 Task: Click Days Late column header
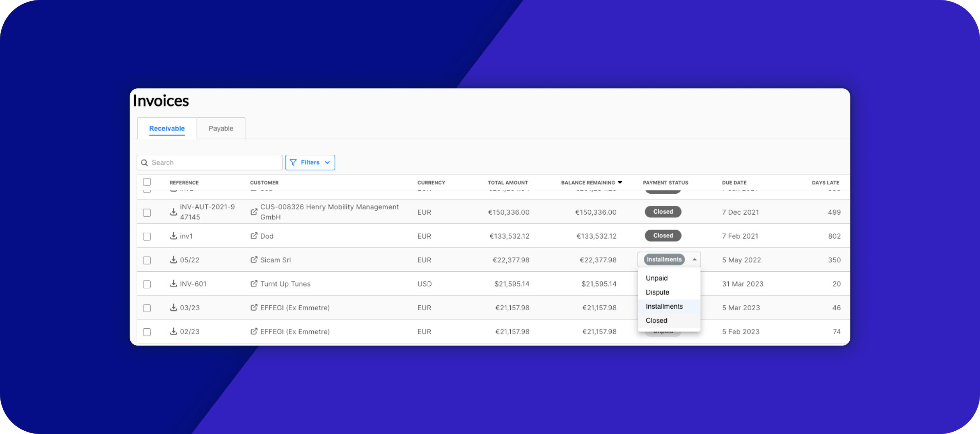coord(825,182)
